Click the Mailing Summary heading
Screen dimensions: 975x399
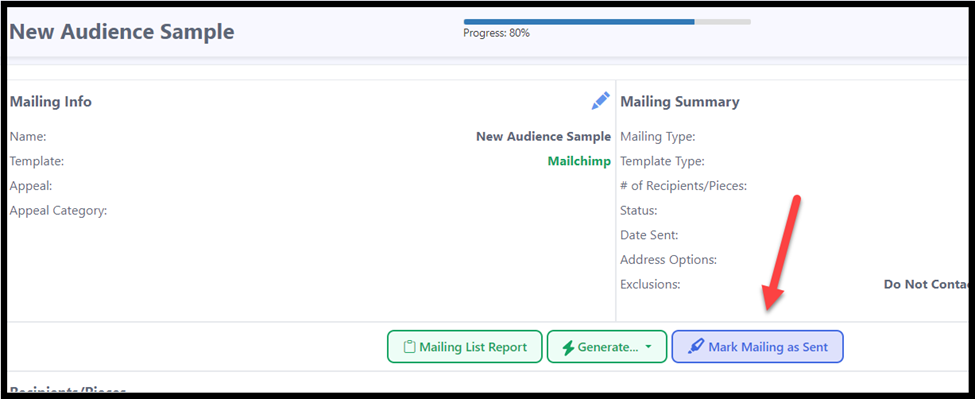[x=680, y=102]
